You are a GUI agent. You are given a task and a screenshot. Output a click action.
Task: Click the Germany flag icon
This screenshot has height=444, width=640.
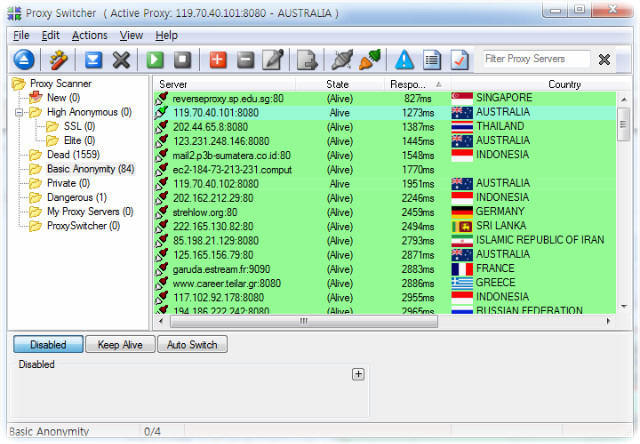[462, 212]
